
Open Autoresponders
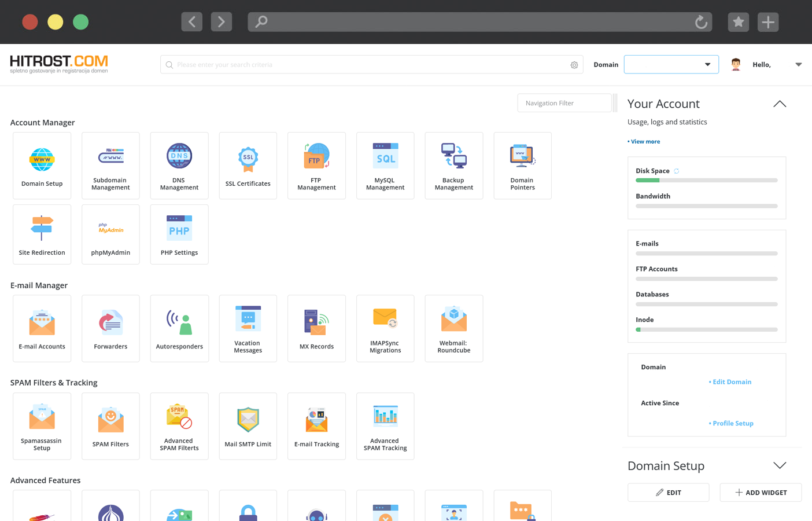(x=179, y=329)
